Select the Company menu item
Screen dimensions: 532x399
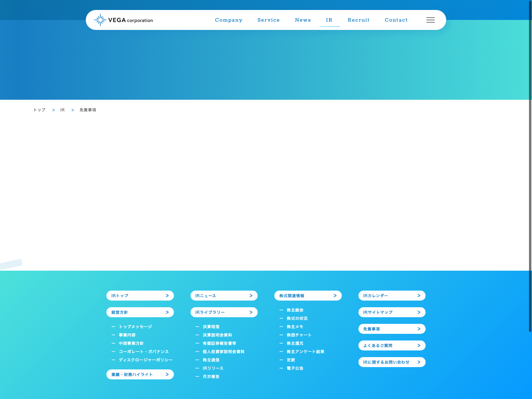(x=228, y=20)
